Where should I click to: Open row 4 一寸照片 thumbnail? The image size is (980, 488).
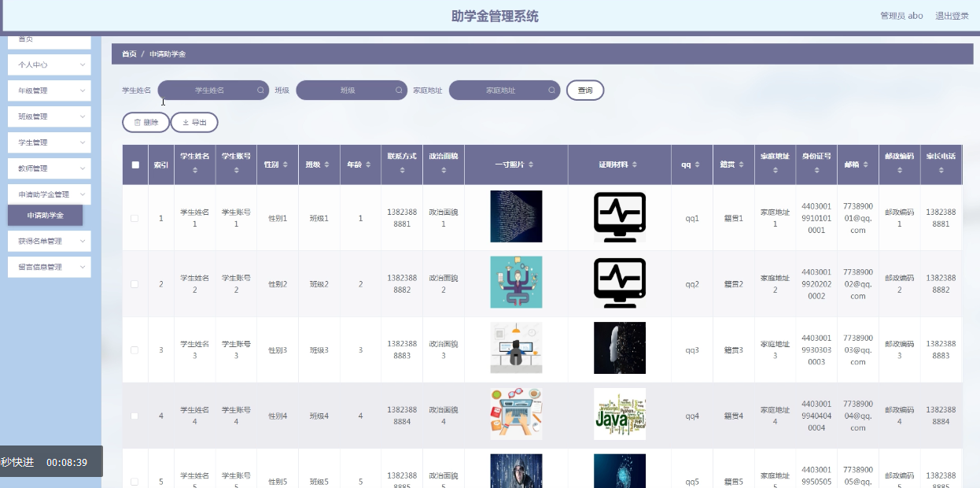click(x=516, y=413)
